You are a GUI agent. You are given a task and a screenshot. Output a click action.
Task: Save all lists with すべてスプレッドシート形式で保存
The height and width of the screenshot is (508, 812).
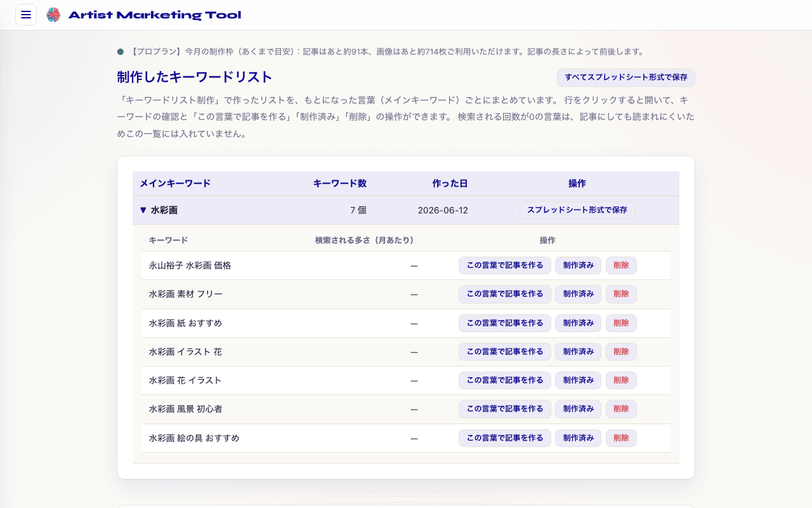pos(626,77)
